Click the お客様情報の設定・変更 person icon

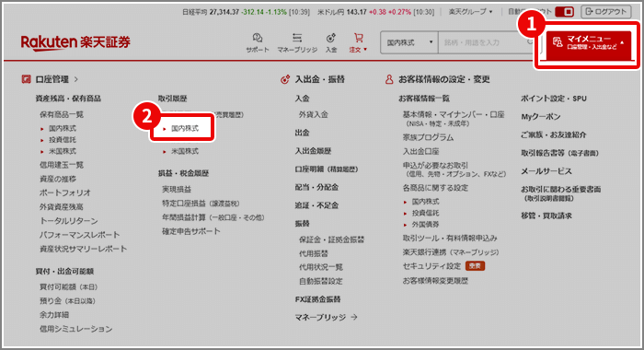389,79
